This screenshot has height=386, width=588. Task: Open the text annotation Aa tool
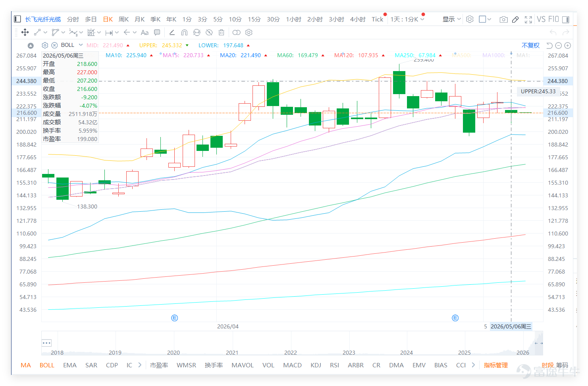click(x=145, y=32)
